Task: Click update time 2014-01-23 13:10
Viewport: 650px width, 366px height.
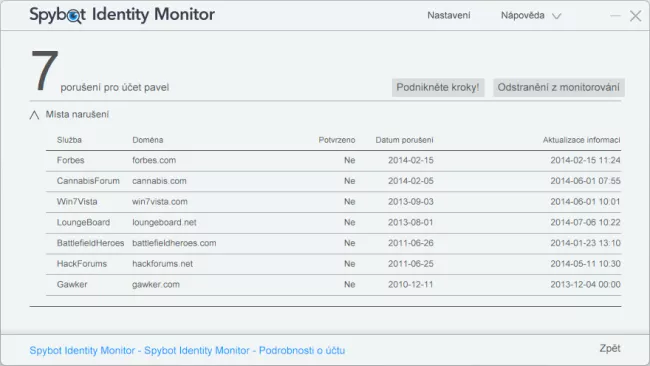Action: click(585, 243)
